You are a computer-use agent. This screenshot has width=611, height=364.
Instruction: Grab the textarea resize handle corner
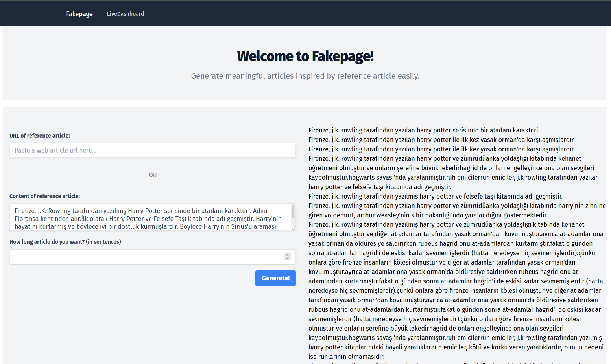[293, 228]
